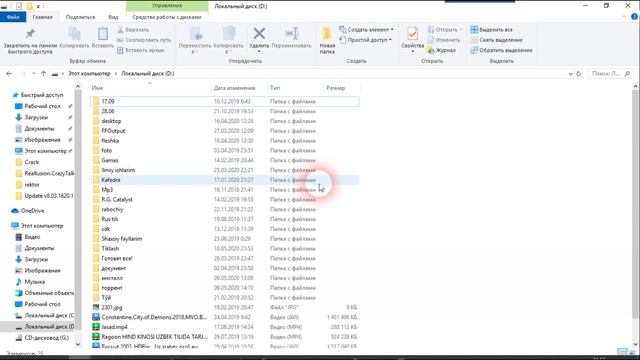Open the File (Файл) tab

[x=13, y=17]
